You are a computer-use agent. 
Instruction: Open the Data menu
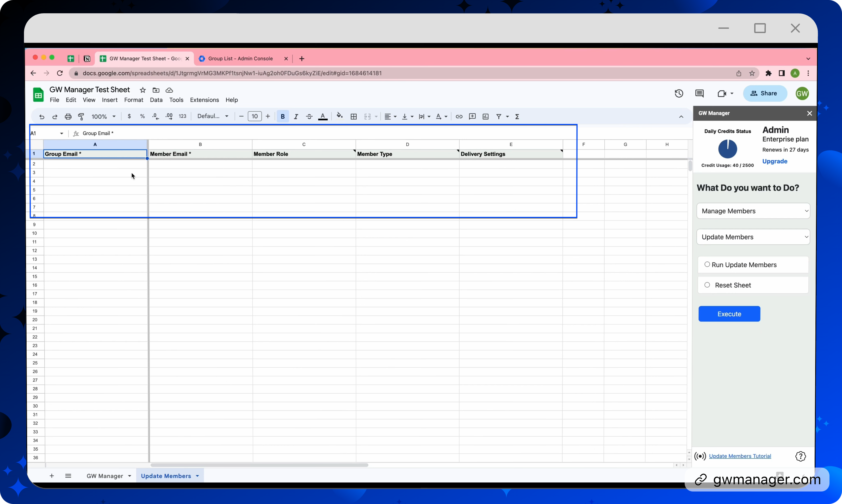[x=156, y=100]
